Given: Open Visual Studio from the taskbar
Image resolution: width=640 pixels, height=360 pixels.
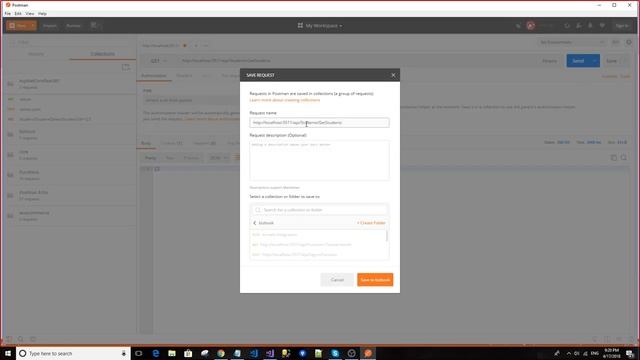Looking at the screenshot, I should tap(270, 353).
